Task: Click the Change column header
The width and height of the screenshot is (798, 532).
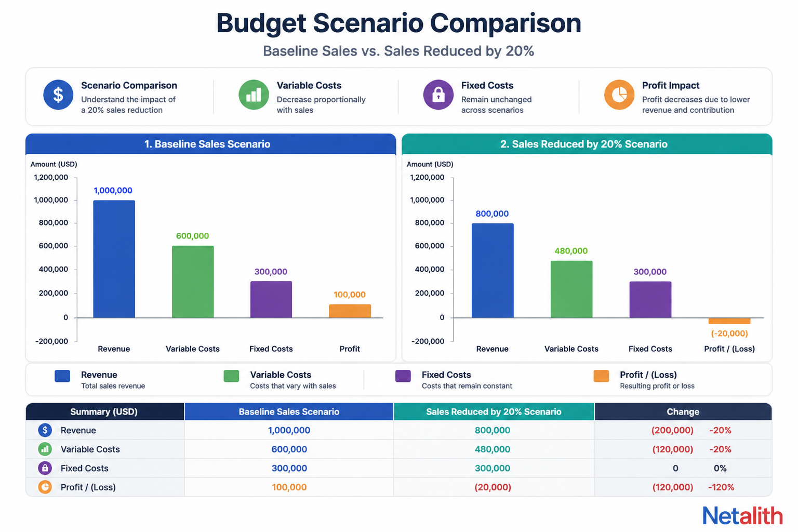Action: click(683, 411)
